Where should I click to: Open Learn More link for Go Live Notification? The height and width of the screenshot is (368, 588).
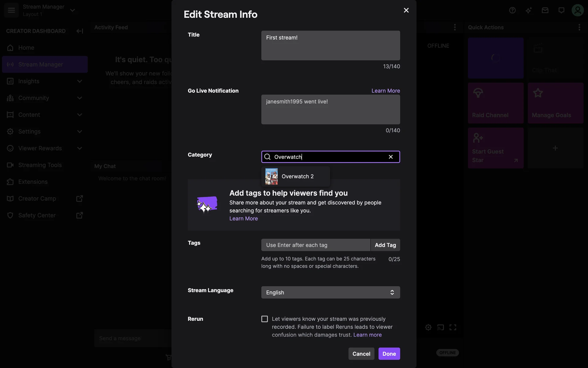386,91
